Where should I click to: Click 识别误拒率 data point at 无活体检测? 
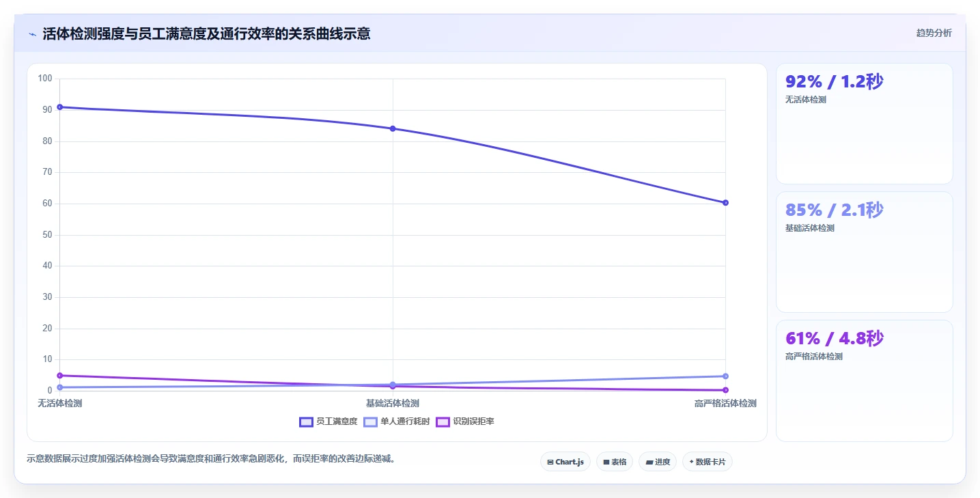pyautogui.click(x=60, y=376)
